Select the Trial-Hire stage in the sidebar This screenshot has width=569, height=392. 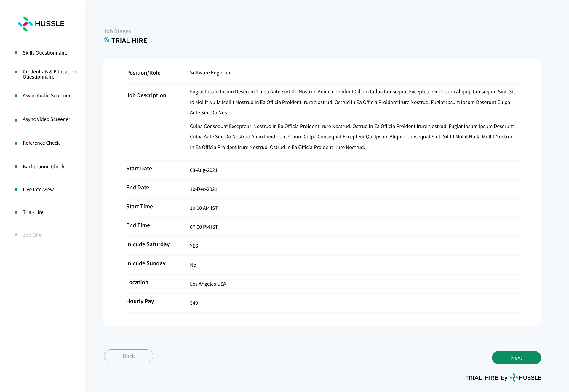coord(33,212)
